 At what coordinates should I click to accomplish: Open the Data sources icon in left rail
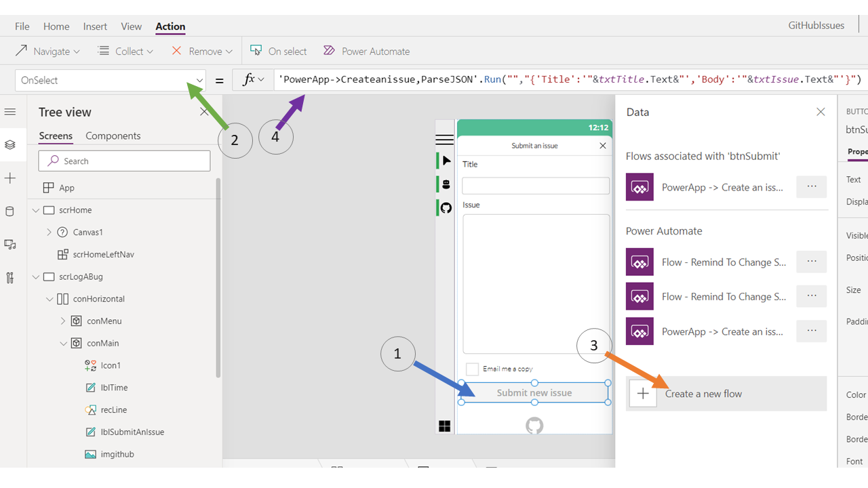[9, 211]
